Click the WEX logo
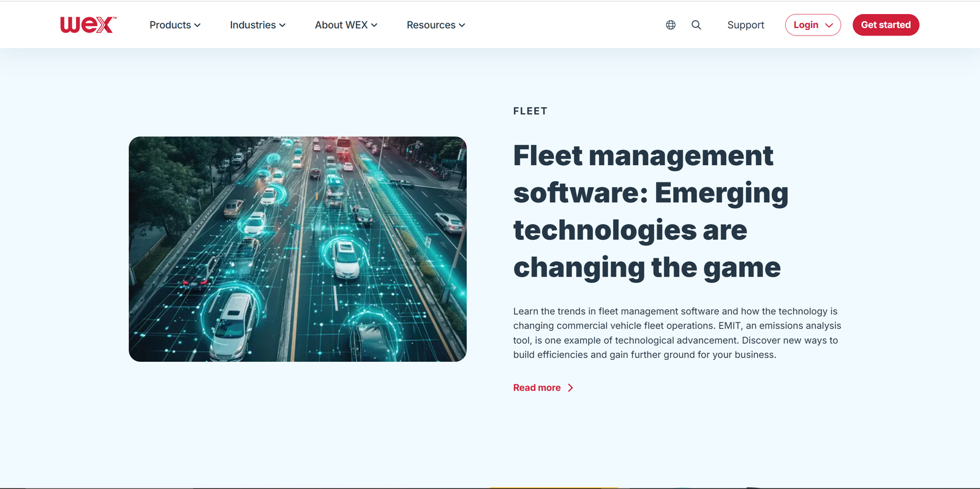 (88, 24)
